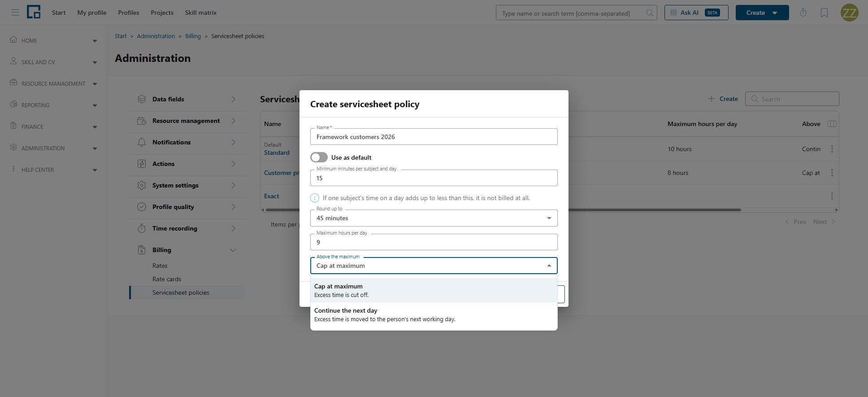Click the Billing breadcrumb link

pyautogui.click(x=193, y=36)
